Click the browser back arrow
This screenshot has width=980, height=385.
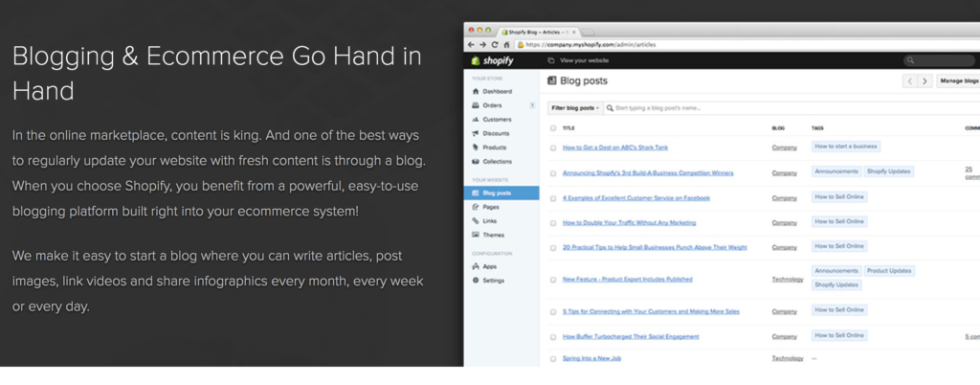[472, 45]
